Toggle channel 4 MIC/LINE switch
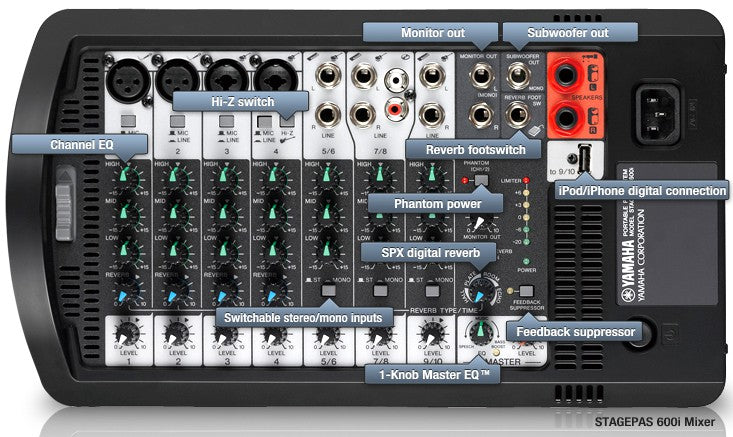The height and width of the screenshot is (437, 733). point(265,122)
